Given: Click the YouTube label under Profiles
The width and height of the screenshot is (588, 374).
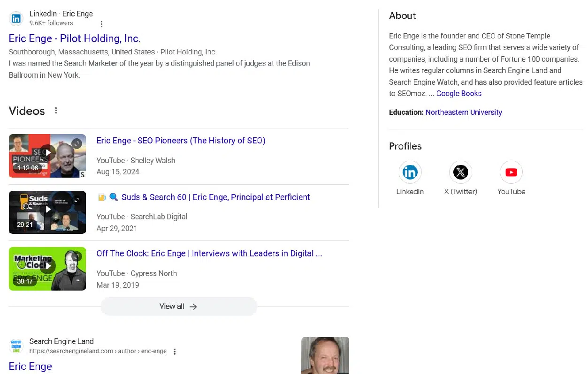Looking at the screenshot, I should tap(511, 191).
